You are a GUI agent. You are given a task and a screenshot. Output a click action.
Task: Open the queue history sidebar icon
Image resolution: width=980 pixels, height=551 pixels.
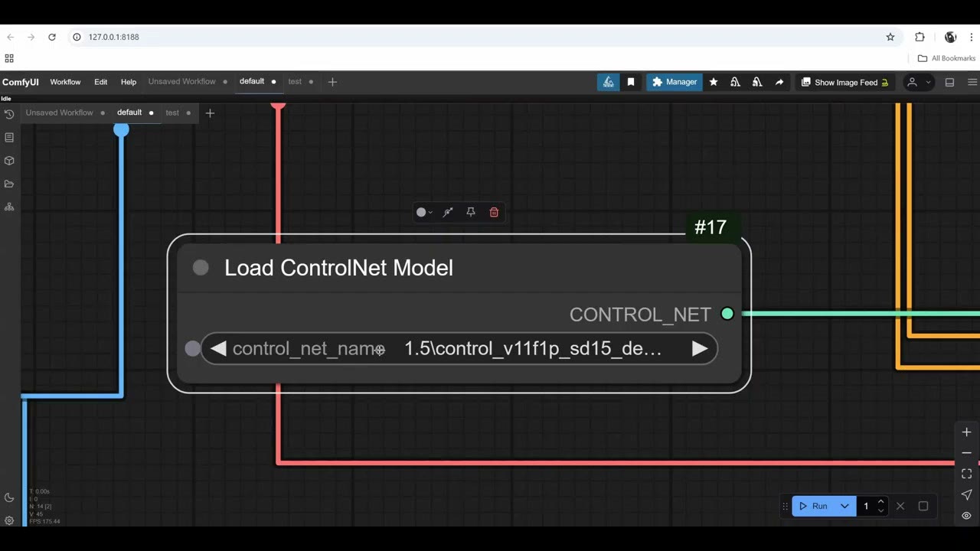click(9, 114)
